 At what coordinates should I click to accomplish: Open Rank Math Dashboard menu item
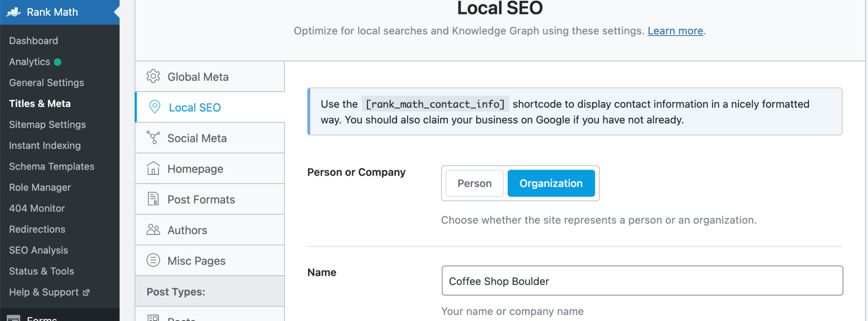[x=33, y=41]
